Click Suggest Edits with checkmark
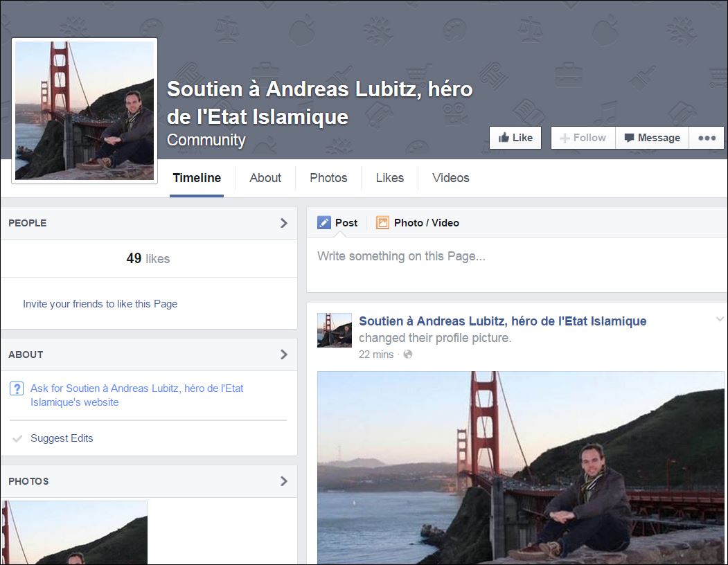 61,438
